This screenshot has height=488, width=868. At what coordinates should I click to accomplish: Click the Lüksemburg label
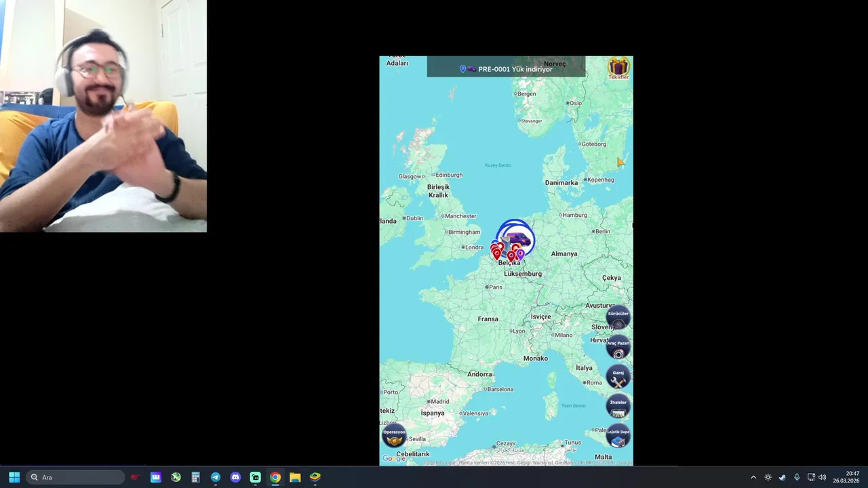point(523,274)
